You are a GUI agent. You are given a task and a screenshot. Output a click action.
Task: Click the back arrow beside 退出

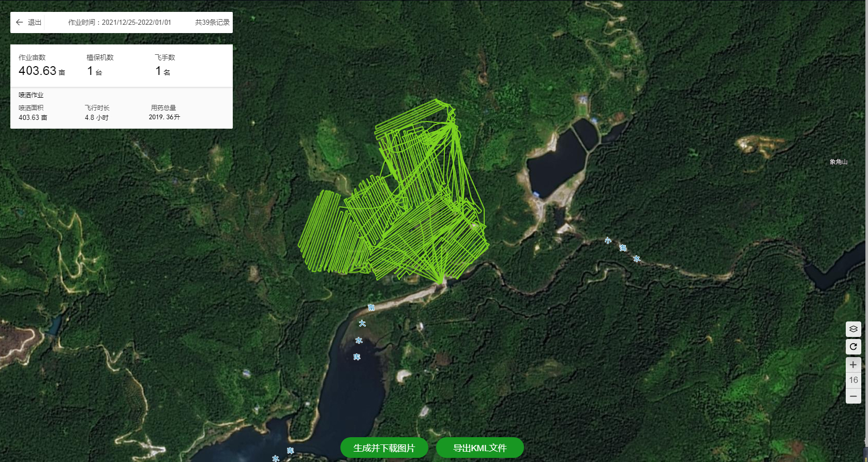point(19,22)
